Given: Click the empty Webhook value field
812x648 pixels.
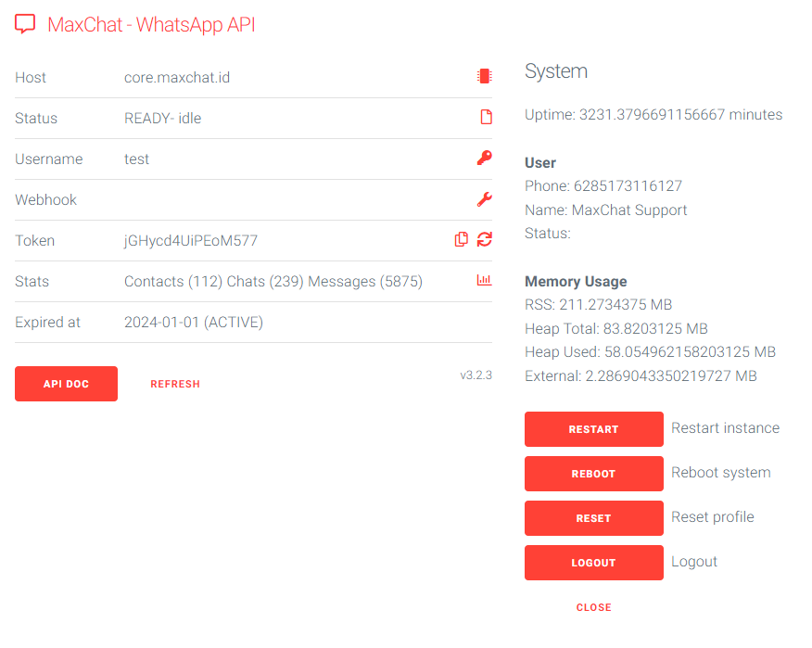Looking at the screenshot, I should [x=295, y=199].
